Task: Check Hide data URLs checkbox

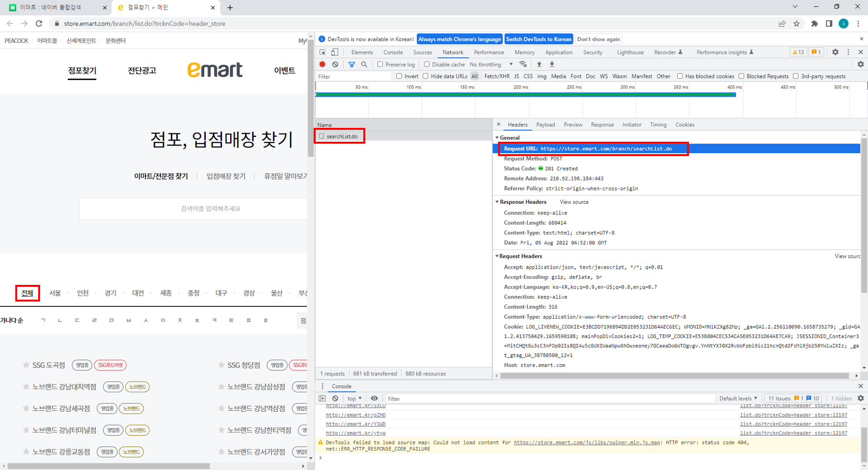Action: coord(425,76)
